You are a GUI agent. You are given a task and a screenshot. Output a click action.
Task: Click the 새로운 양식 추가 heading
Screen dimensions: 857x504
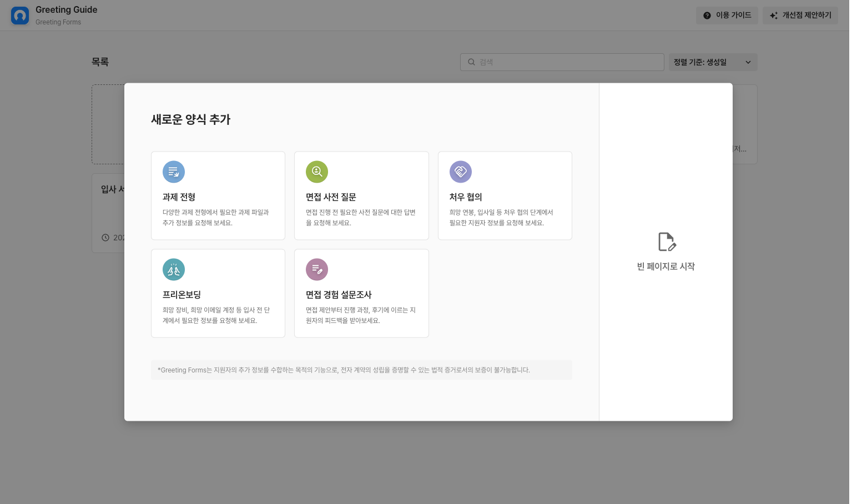191,119
